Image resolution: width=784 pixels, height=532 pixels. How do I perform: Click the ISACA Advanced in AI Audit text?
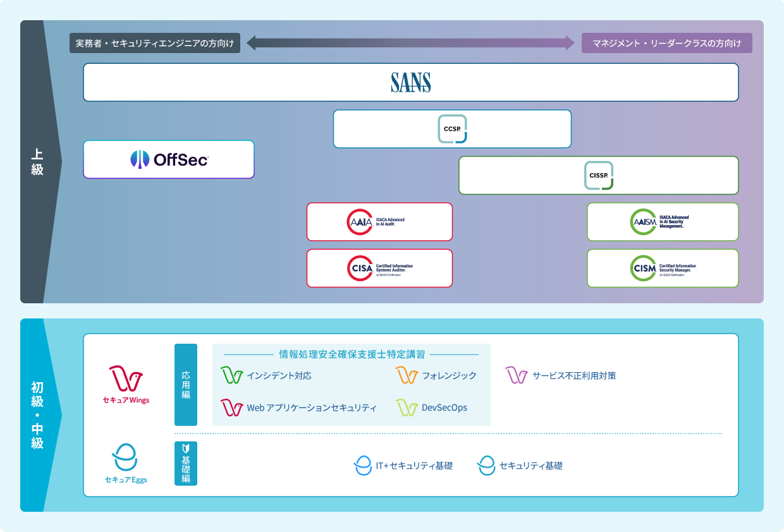click(390, 221)
